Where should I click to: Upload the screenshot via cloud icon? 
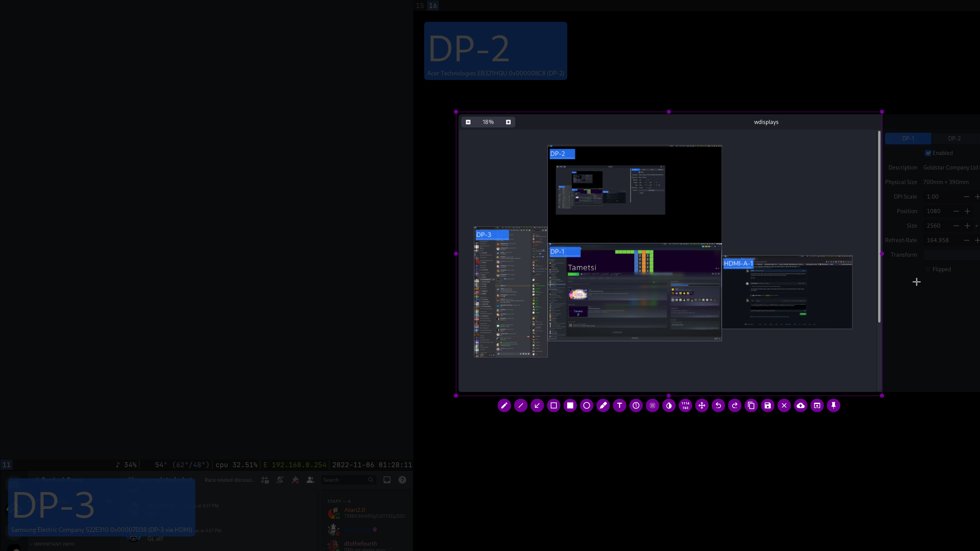pos(800,406)
